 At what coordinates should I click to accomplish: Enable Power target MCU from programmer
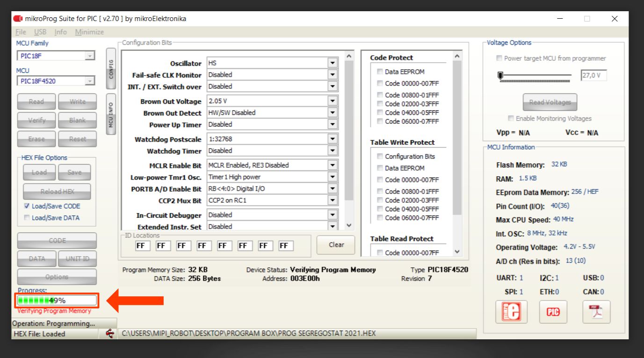499,58
